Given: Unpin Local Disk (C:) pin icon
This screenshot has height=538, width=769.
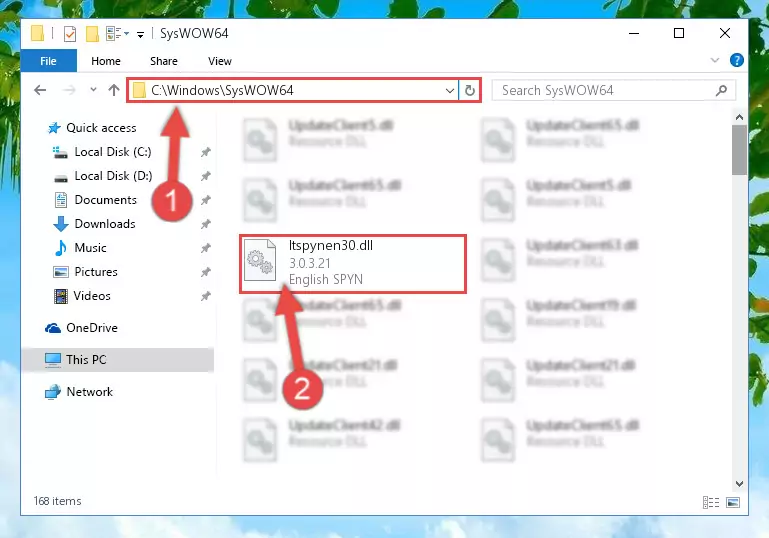Looking at the screenshot, I should (205, 152).
